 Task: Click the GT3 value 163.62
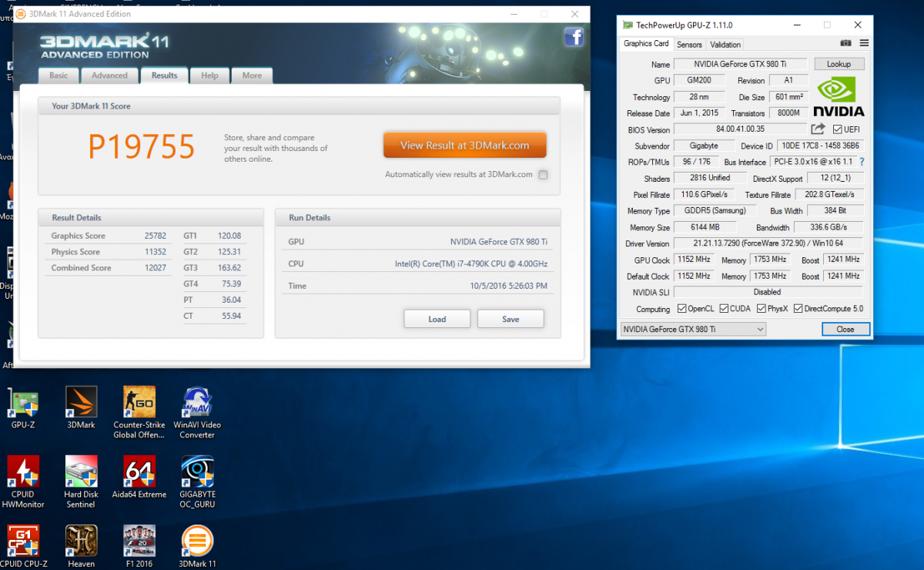[229, 268]
